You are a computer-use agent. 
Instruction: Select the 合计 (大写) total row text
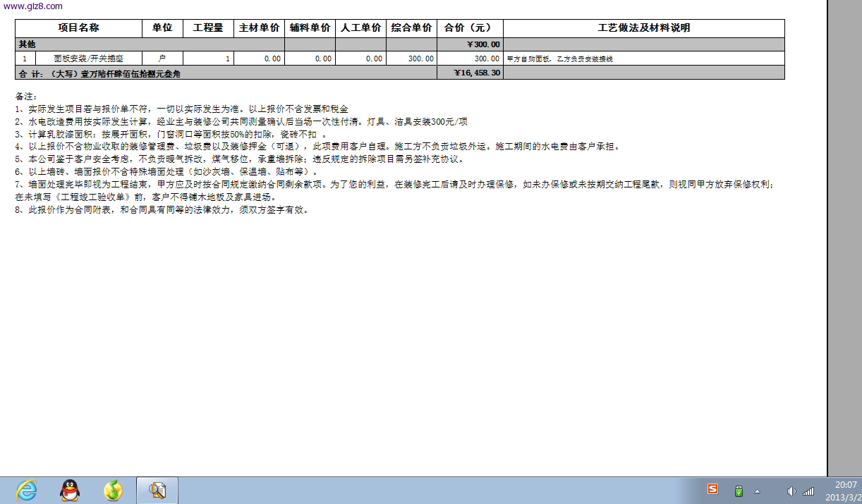point(99,73)
